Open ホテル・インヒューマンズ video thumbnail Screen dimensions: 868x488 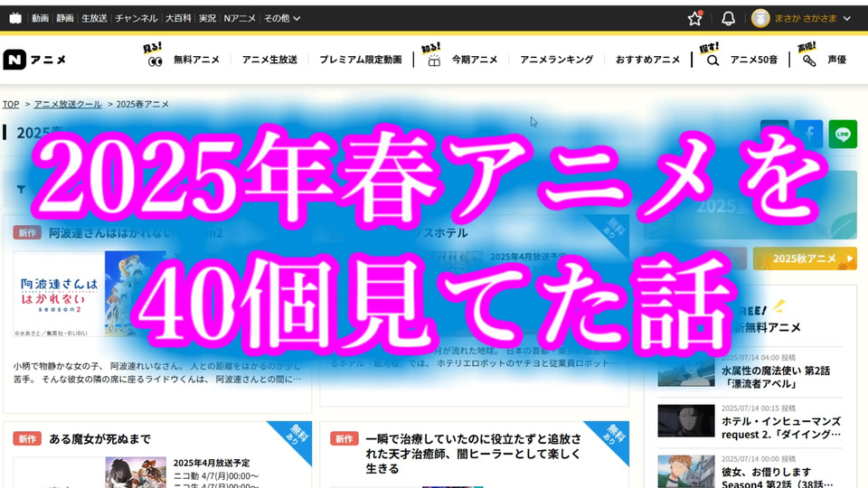pyautogui.click(x=686, y=420)
